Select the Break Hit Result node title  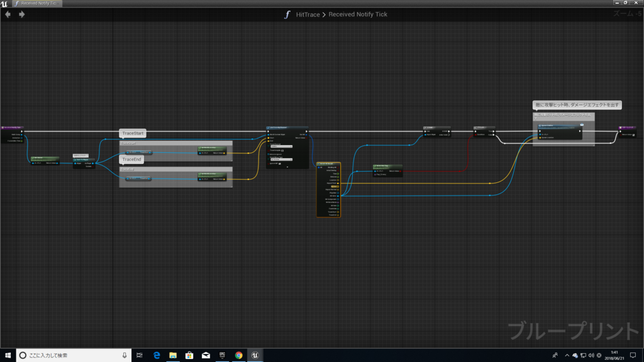(328, 164)
